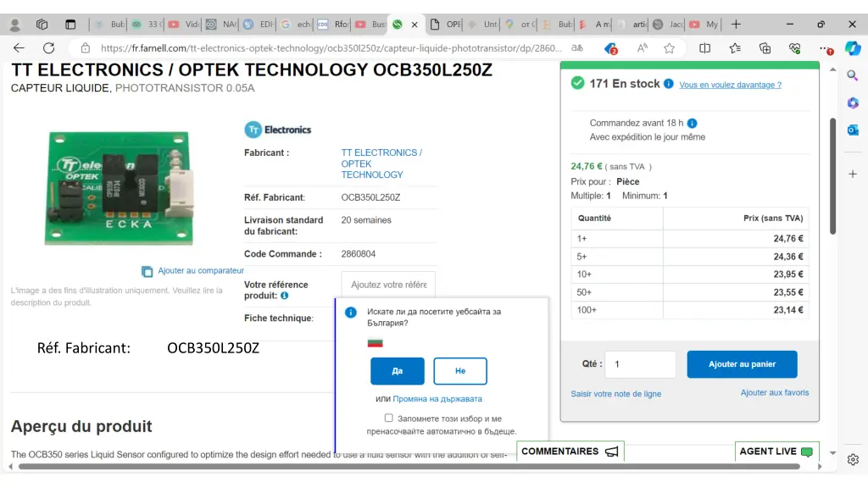The width and height of the screenshot is (868, 488).
Task: Decline with the Не button
Action: [460, 371]
